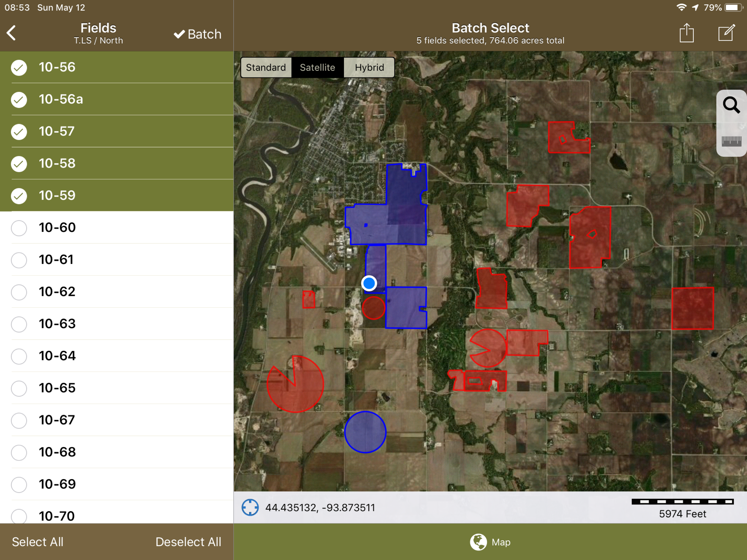Tap the blue circular field on map
Image resolution: width=747 pixels, height=560 pixels.
(x=365, y=432)
